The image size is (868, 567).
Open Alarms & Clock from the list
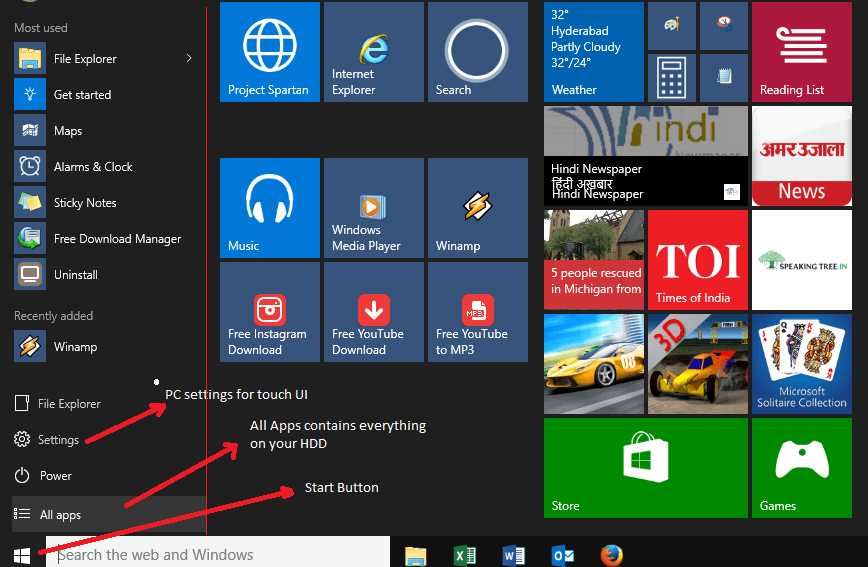[108, 167]
